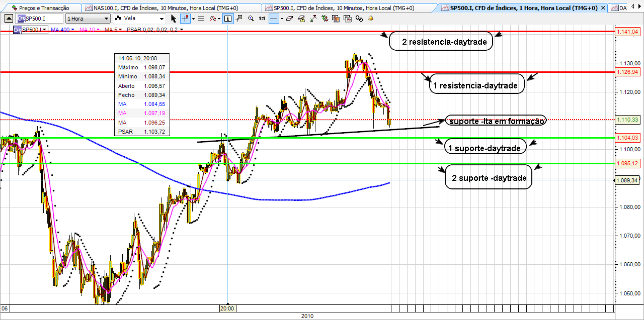Collapse toolbar with the up-arrow button
Image resolution: width=644 pixels, height=320 pixels.
click(x=9, y=18)
